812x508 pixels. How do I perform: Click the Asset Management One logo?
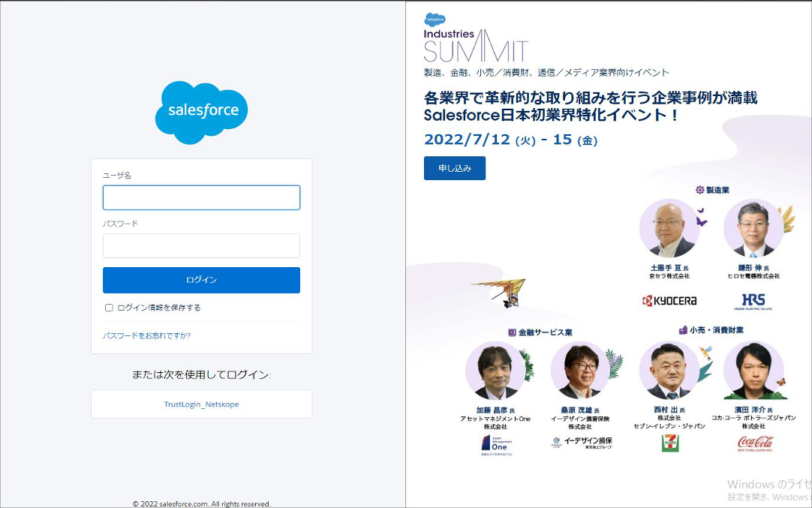(x=497, y=445)
